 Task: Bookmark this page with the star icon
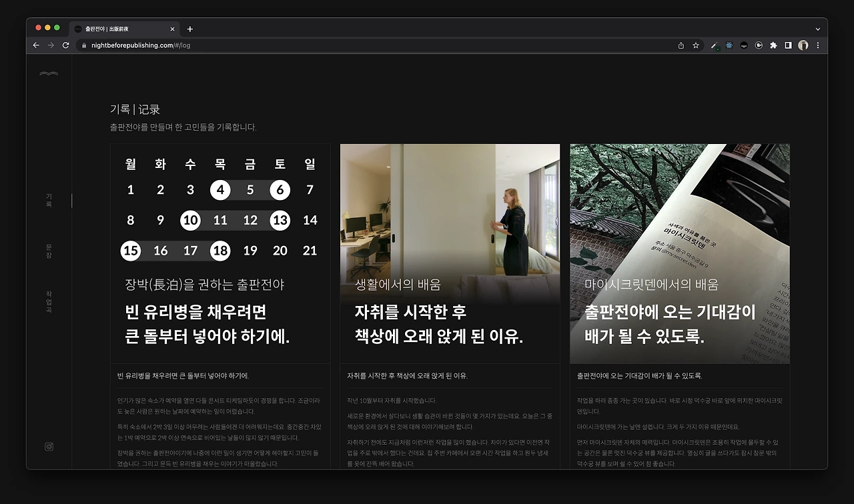tap(696, 45)
